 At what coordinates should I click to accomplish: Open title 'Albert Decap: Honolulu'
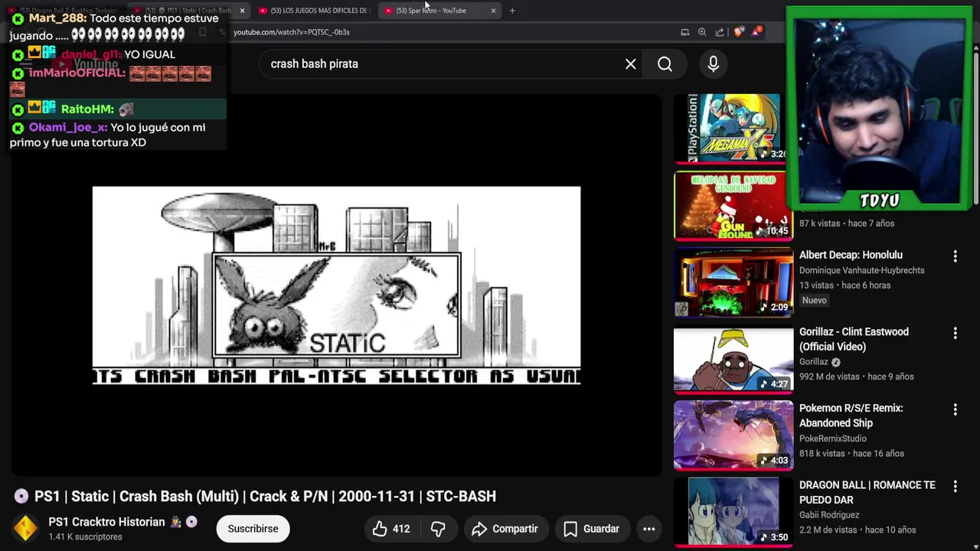851,255
